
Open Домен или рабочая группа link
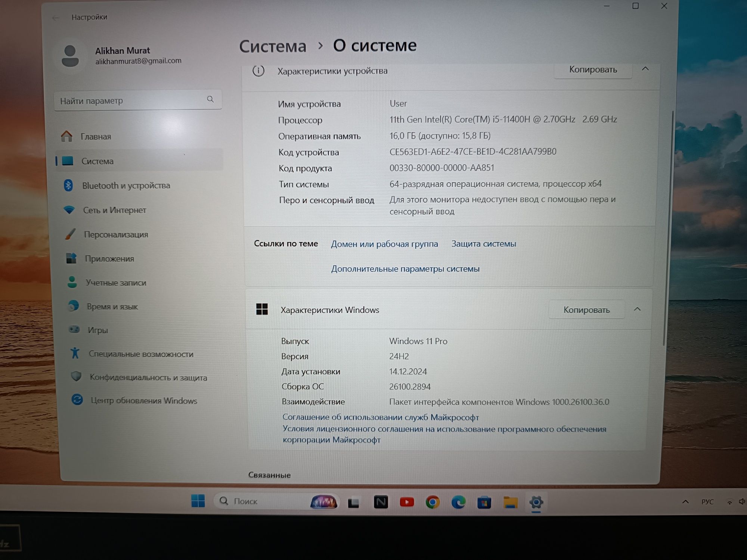384,244
